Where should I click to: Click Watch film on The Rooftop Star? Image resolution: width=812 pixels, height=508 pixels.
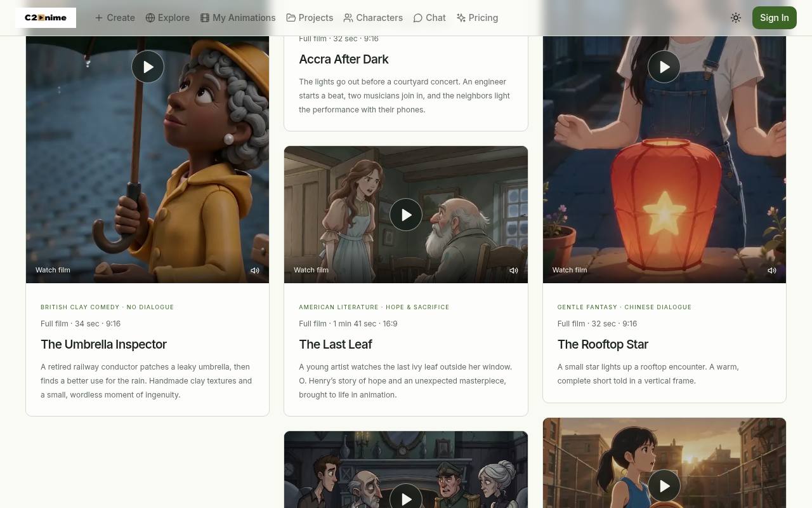(570, 270)
